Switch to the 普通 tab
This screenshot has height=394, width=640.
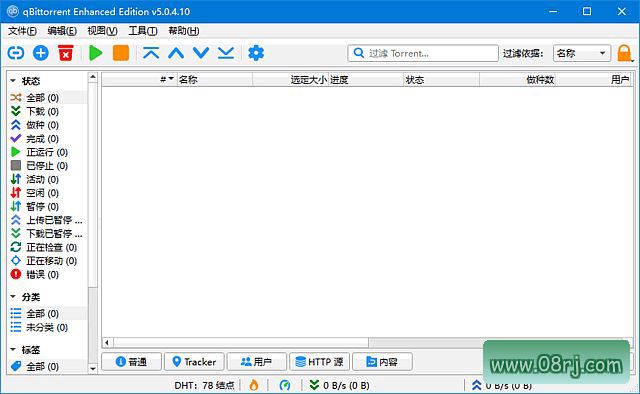pos(131,362)
